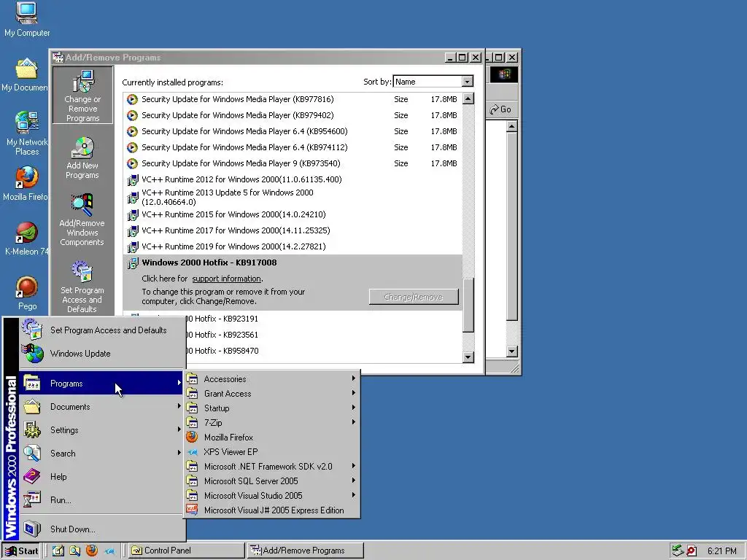Select Add New Programs sidebar icon
The height and width of the screenshot is (560, 747).
click(x=82, y=157)
